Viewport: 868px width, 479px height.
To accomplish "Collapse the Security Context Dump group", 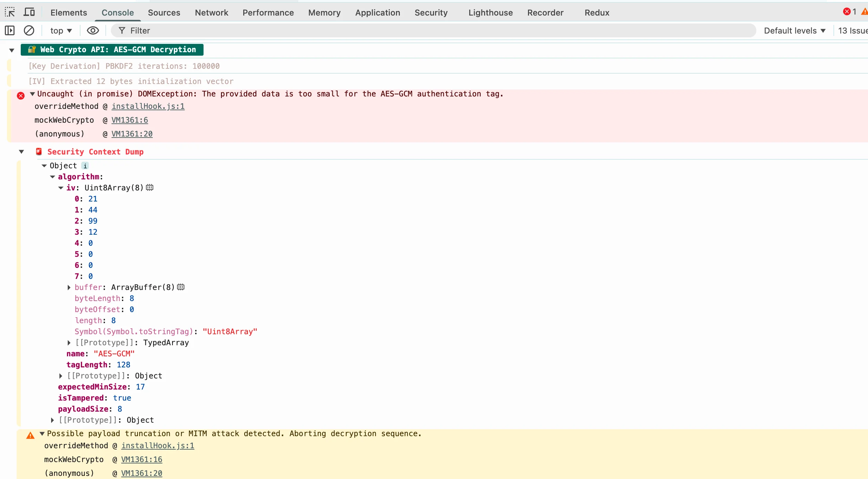I will 21,152.
